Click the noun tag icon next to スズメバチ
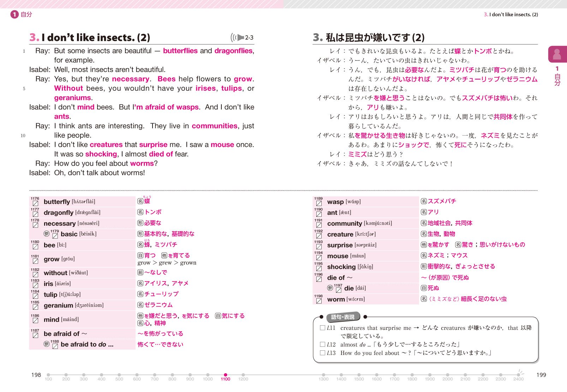 [x=424, y=201]
